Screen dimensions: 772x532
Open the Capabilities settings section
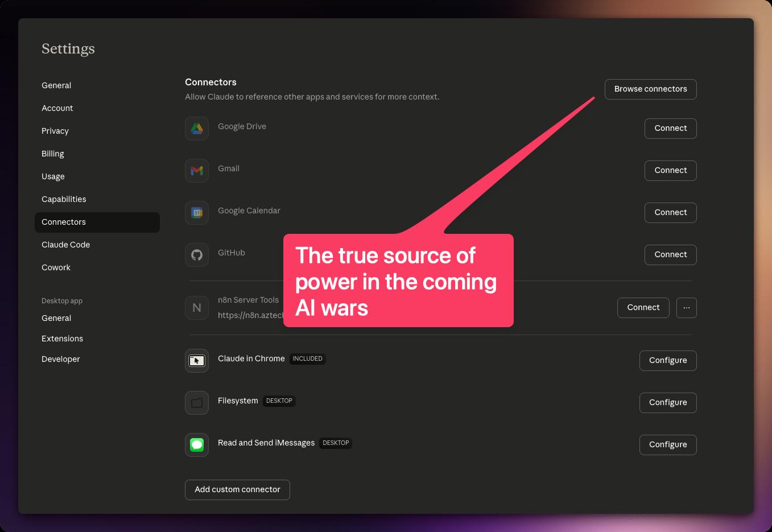pyautogui.click(x=64, y=199)
